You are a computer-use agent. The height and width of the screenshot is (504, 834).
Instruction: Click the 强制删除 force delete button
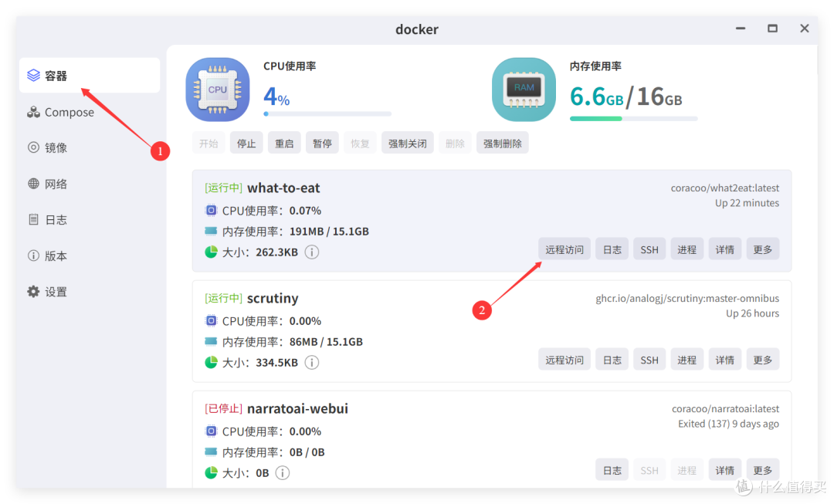click(502, 143)
